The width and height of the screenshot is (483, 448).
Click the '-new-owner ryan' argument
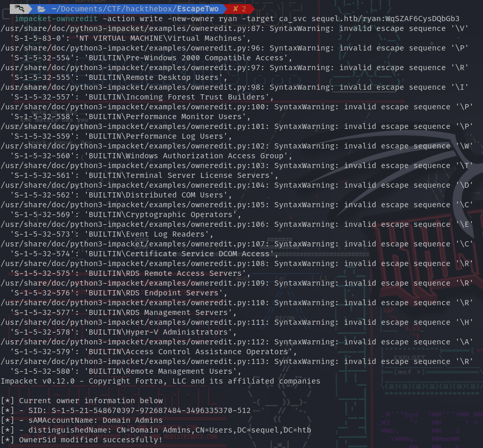click(203, 19)
